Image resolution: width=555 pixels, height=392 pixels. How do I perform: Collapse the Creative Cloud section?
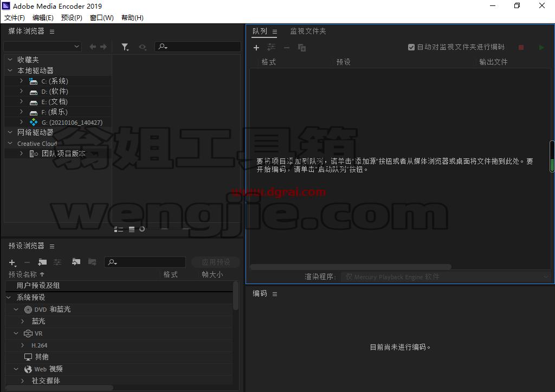click(10, 143)
